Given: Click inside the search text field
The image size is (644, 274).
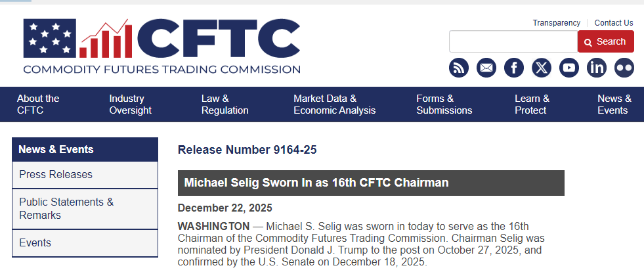Looking at the screenshot, I should [513, 41].
